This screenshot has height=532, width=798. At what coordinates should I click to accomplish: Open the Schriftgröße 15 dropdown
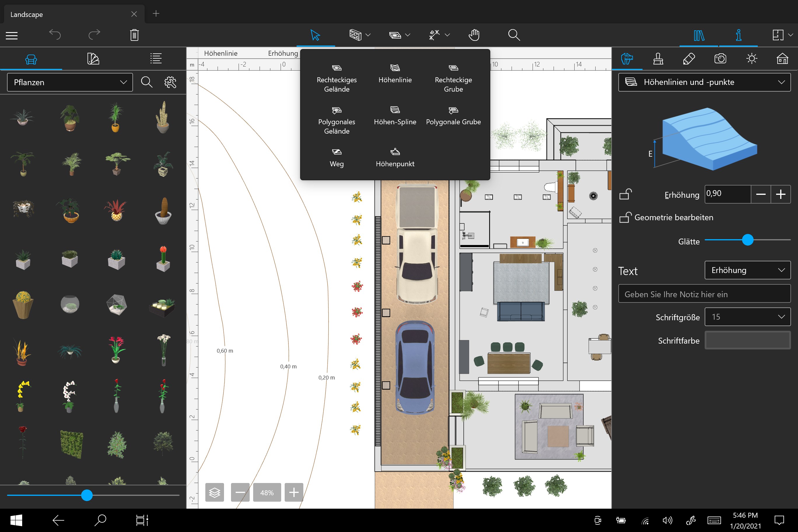click(x=747, y=317)
